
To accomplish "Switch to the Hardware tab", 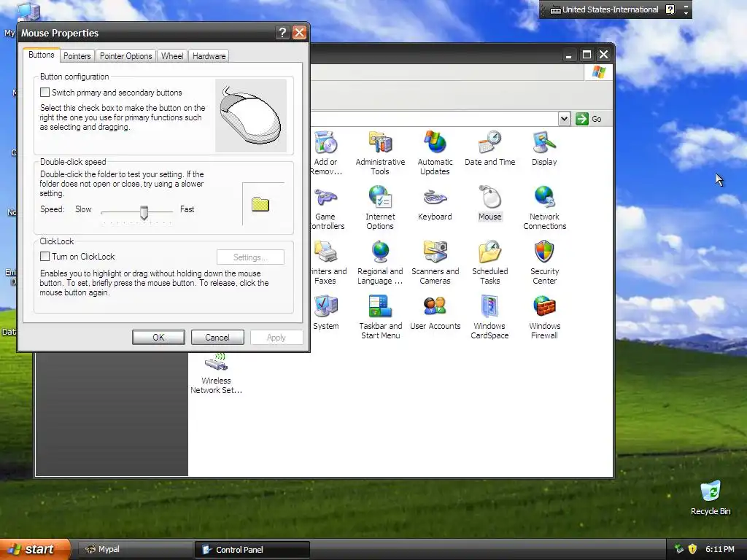I will (209, 55).
